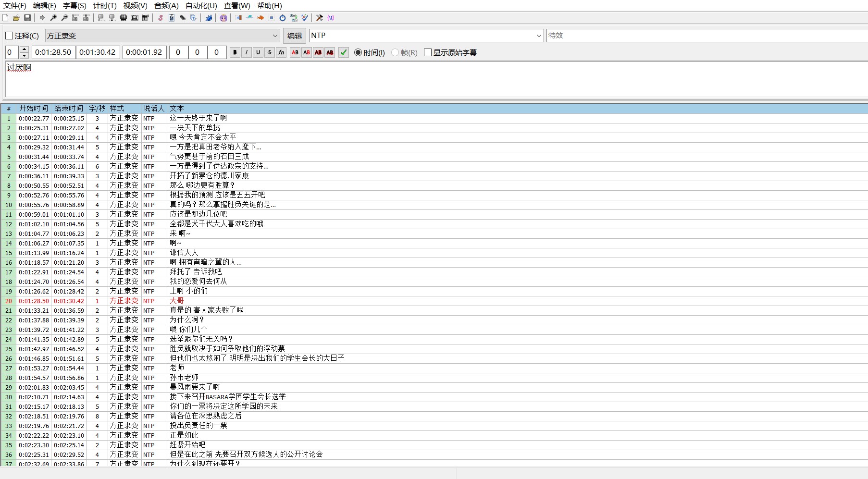The width and height of the screenshot is (868, 479).
Task: Click Jump video to end icon
Action: click(x=87, y=18)
